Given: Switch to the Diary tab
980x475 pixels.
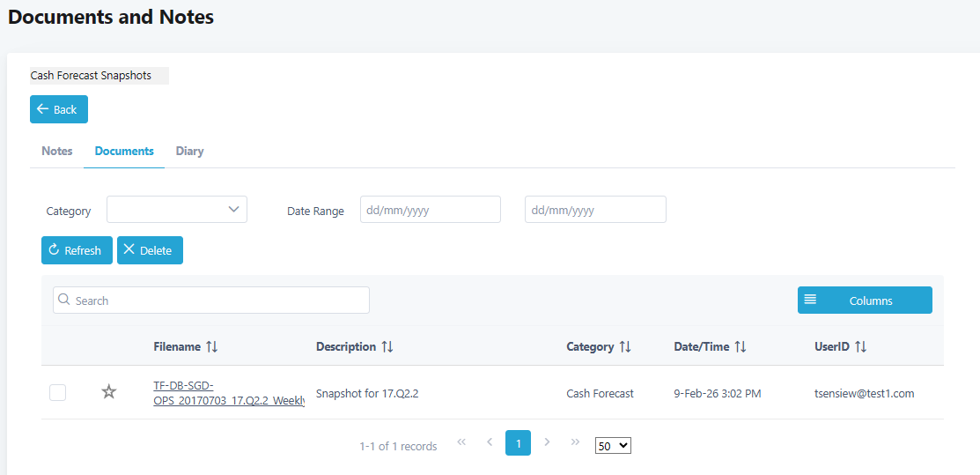Looking at the screenshot, I should click(x=189, y=151).
